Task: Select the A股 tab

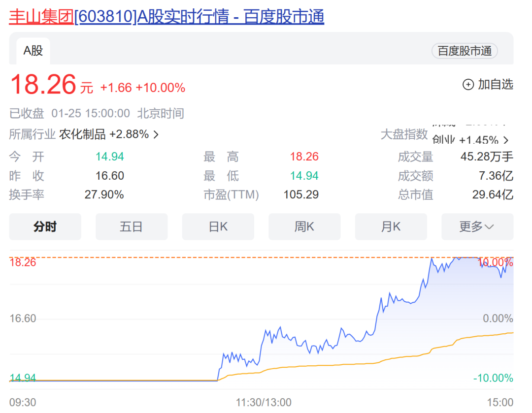Action: (x=33, y=51)
